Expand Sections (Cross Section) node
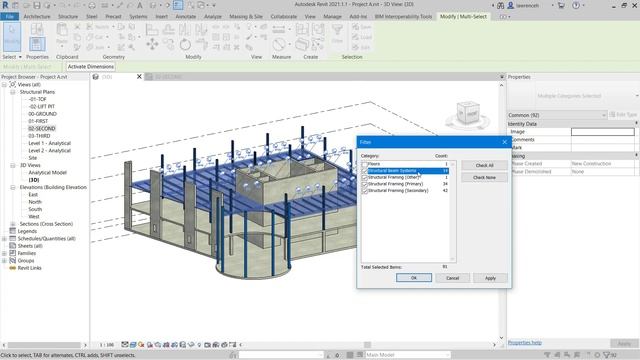This screenshot has width=640, height=360. (x=13, y=224)
